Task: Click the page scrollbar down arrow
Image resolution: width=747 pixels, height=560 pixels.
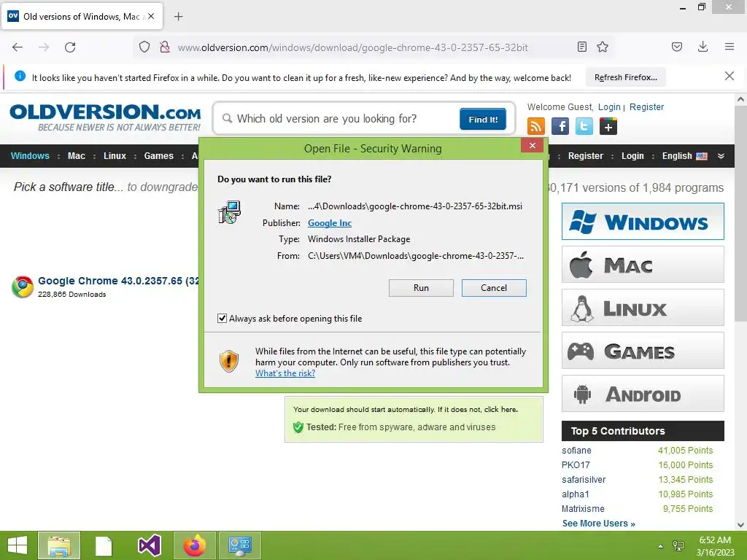Action: pyautogui.click(x=740, y=525)
